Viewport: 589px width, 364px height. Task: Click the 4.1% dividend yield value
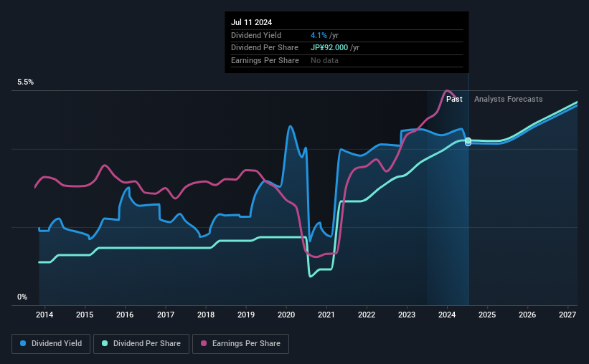click(319, 35)
